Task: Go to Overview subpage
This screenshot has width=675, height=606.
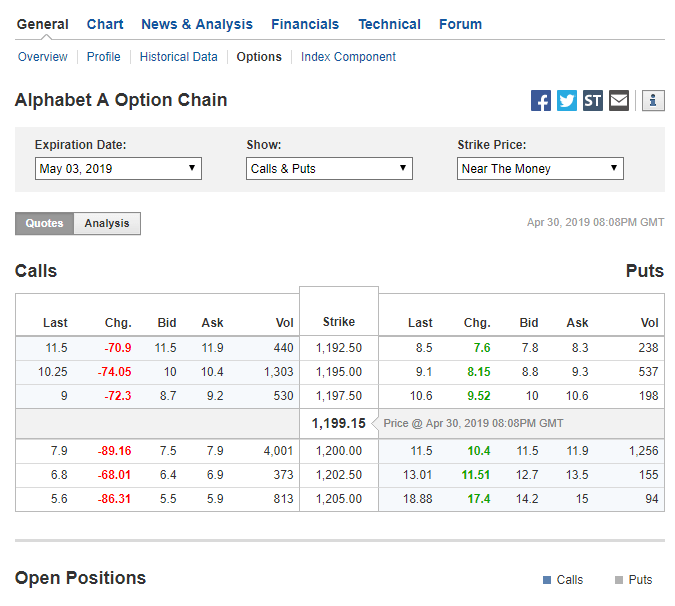Action: (x=43, y=57)
